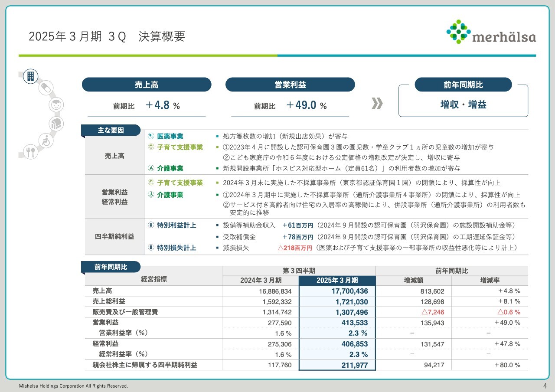Expand the double chevron between banners
Viewport: 555px width, 392px height.
(378, 103)
